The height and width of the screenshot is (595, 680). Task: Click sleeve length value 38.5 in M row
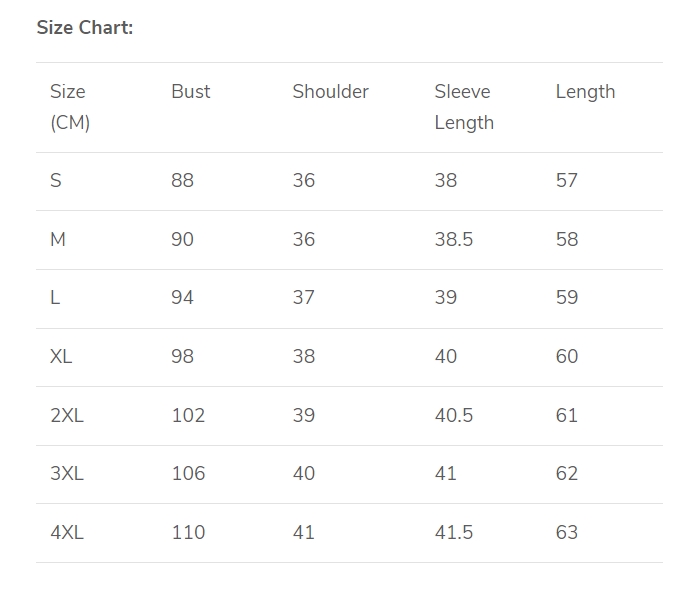pos(454,240)
